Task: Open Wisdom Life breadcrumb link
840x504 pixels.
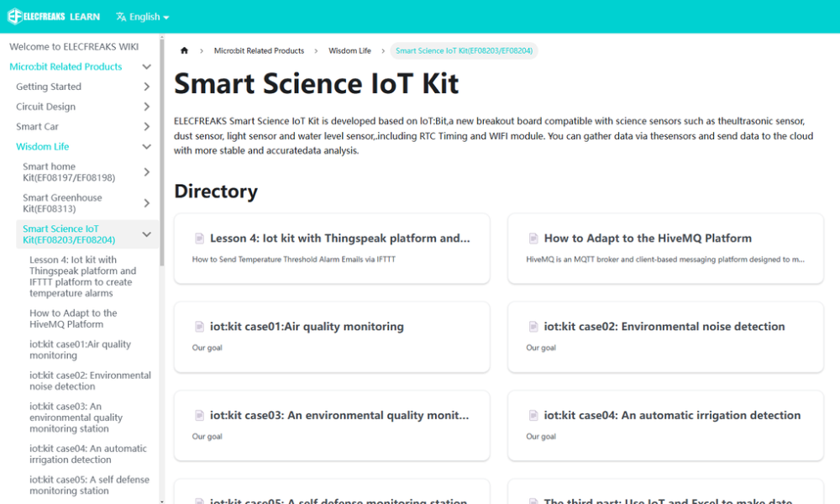Action: point(349,50)
